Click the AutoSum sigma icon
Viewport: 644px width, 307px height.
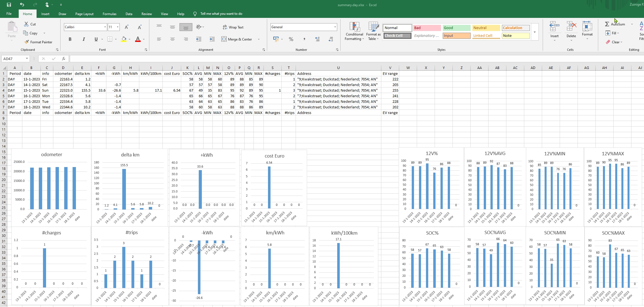point(607,24)
